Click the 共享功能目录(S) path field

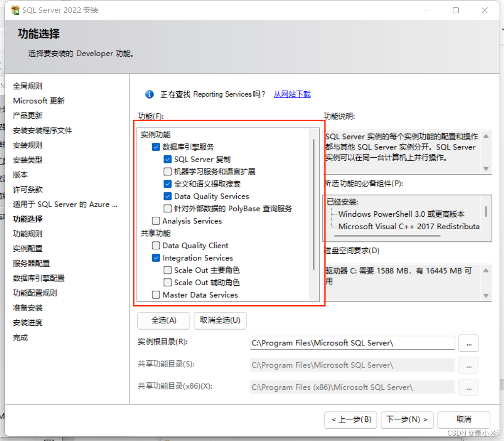pyautogui.click(x=352, y=365)
